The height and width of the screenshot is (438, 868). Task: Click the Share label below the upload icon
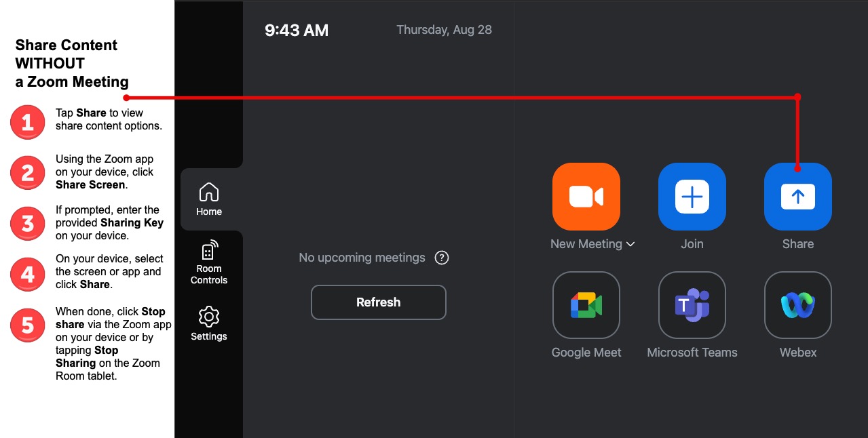pos(797,243)
